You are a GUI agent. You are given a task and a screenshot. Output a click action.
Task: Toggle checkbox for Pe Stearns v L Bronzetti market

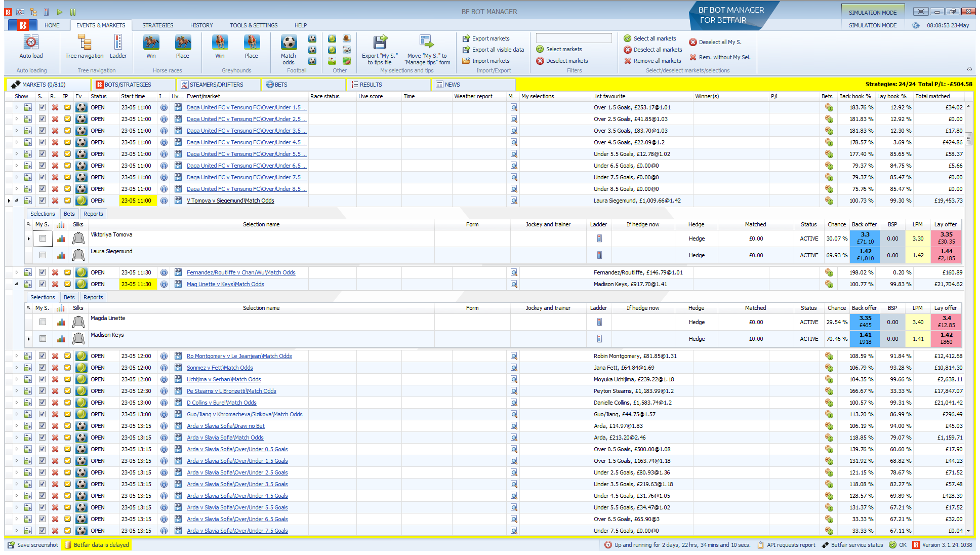click(x=43, y=391)
